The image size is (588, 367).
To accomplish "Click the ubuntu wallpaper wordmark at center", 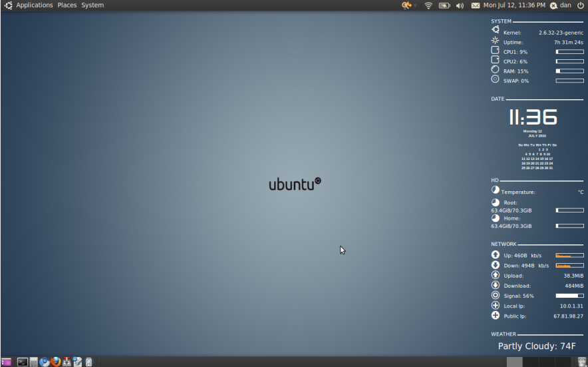I will [295, 184].
